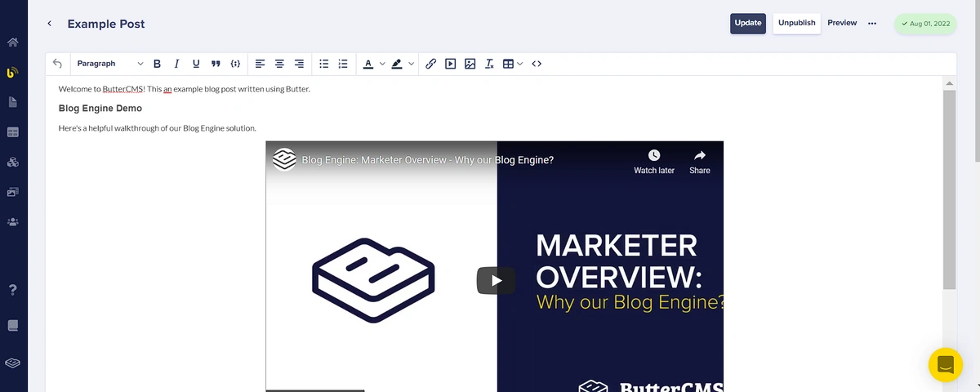
Task: Click the ButterCMS logo at sidebar bottom
Action: [x=13, y=363]
